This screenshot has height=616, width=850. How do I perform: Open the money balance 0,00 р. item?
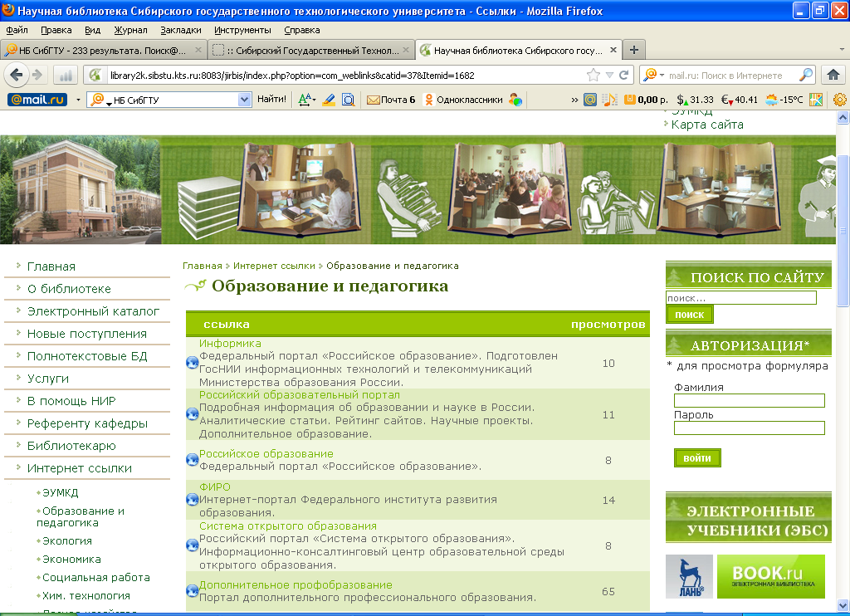point(646,100)
